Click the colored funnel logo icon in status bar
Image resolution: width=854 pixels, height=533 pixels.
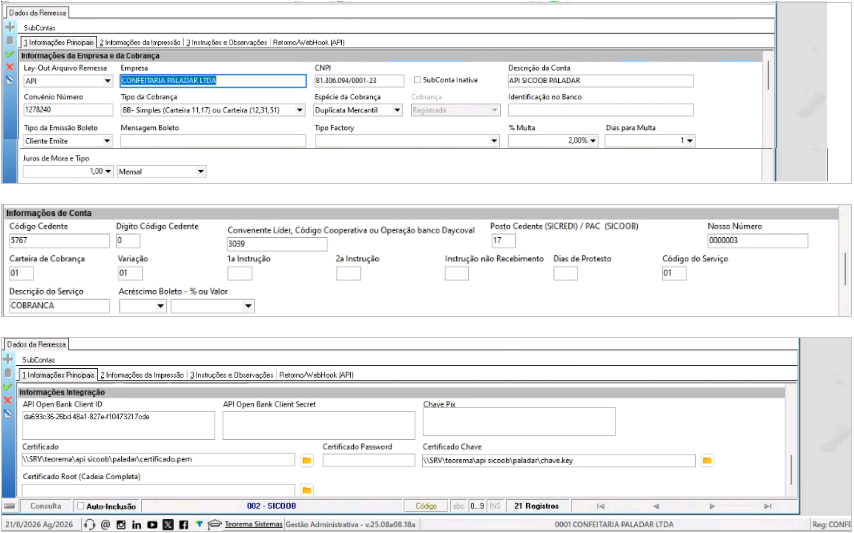[199, 524]
